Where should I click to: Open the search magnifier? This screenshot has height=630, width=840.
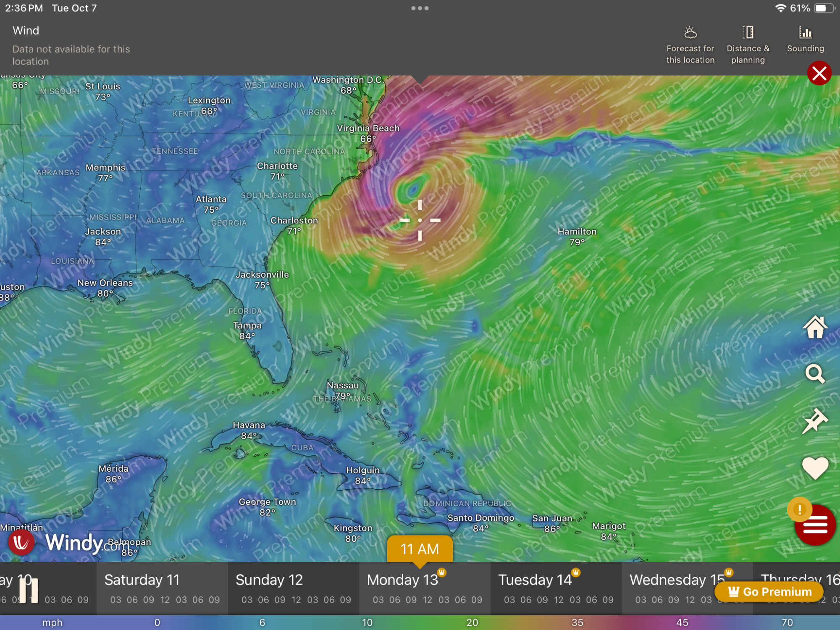pos(815,373)
